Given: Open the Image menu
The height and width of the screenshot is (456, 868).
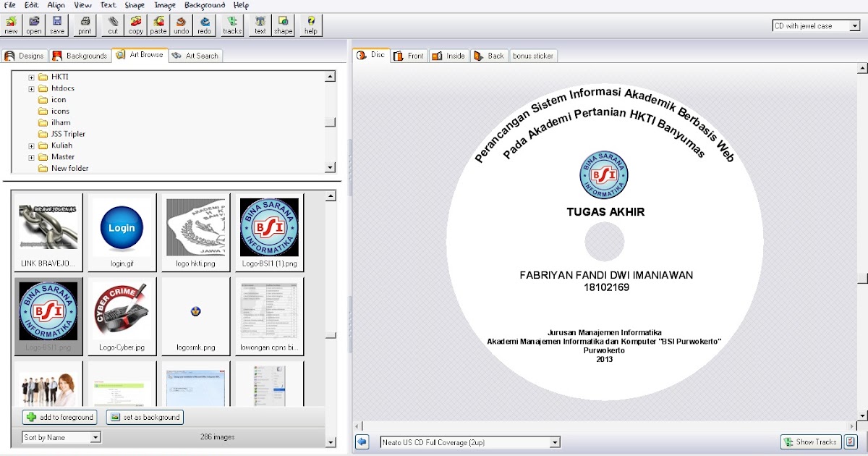Looking at the screenshot, I should 165,5.
